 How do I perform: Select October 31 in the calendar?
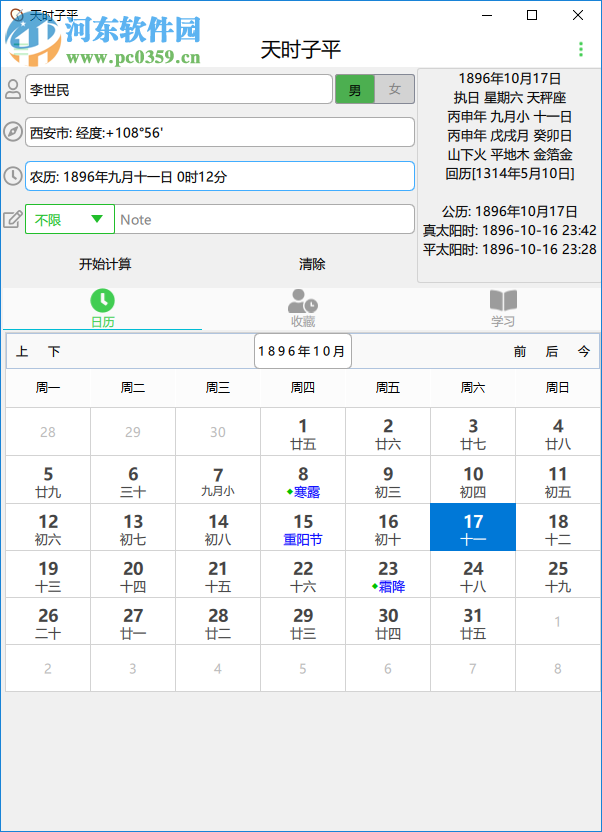click(473, 621)
